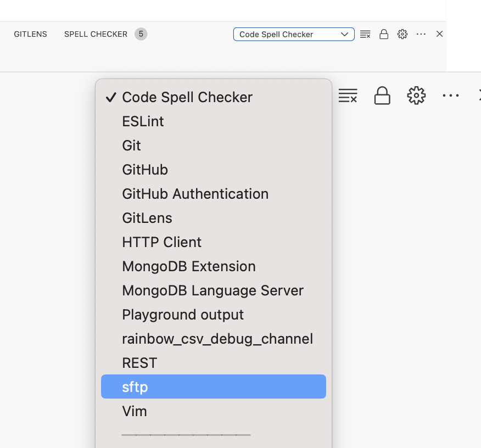481x448 pixels.
Task: Click the enlarged clear output icon
Action: (348, 96)
